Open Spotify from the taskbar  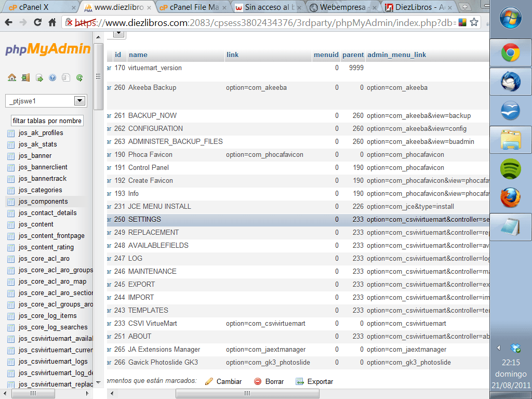tap(510, 169)
